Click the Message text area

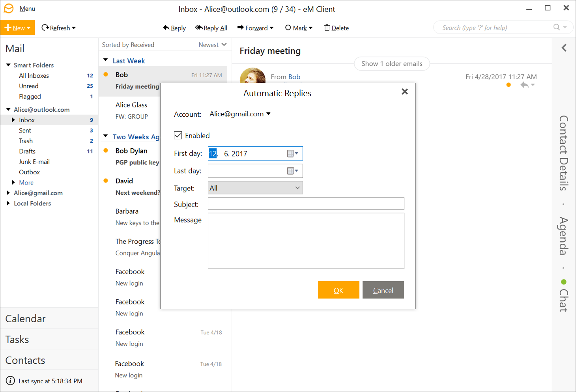point(306,241)
